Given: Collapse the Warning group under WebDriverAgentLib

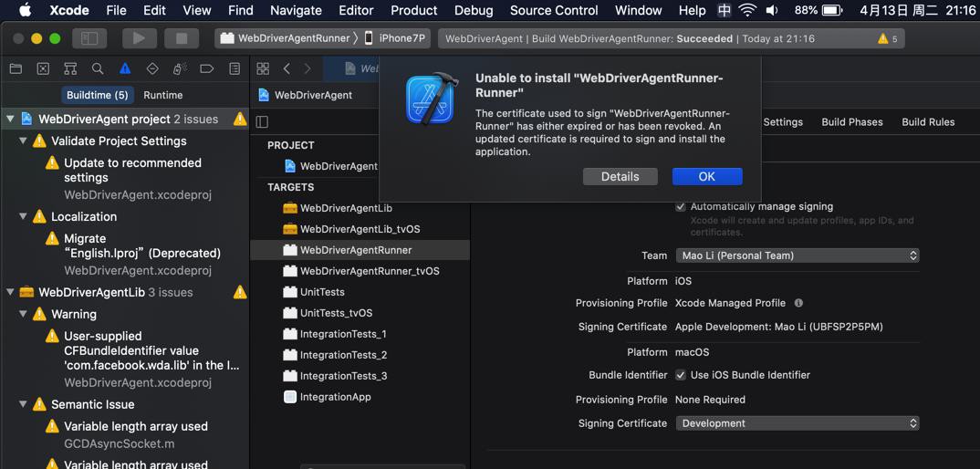Looking at the screenshot, I should pos(23,314).
